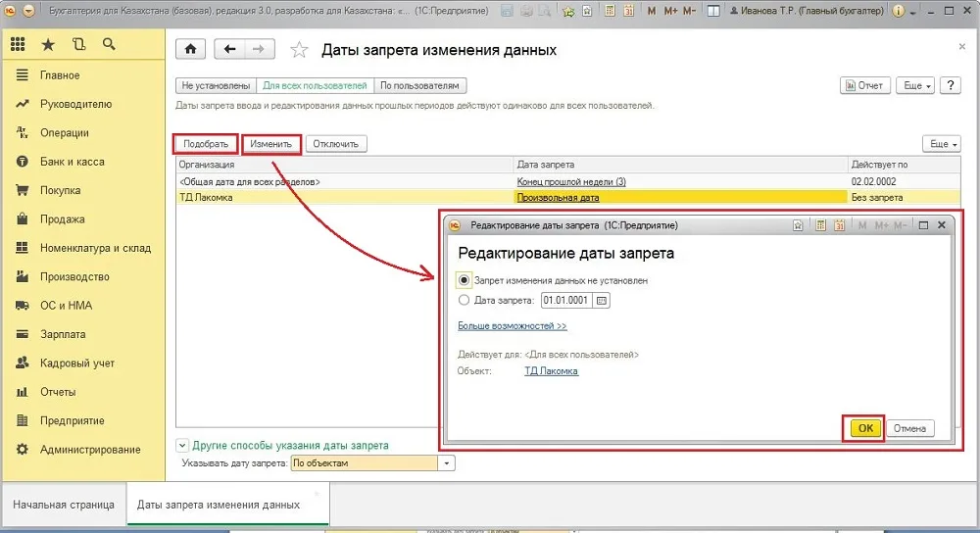
Task: Close the Даты запрета form with the x
Action: [962, 46]
